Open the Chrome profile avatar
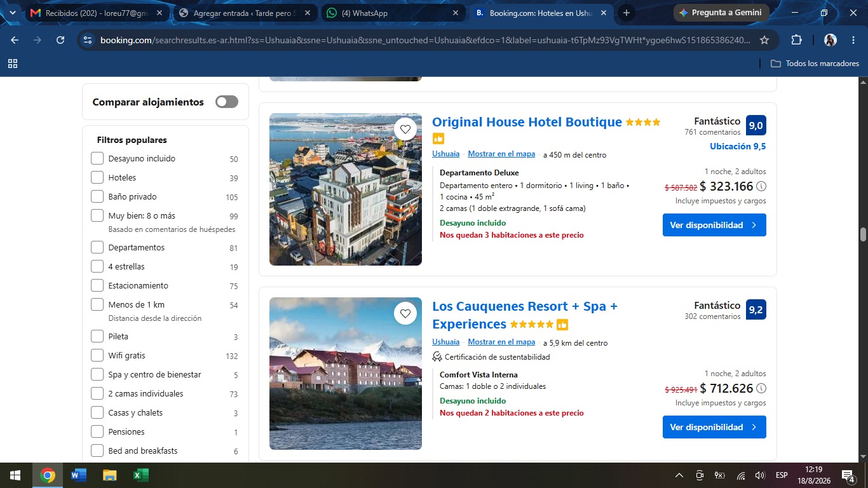 pyautogui.click(x=830, y=40)
